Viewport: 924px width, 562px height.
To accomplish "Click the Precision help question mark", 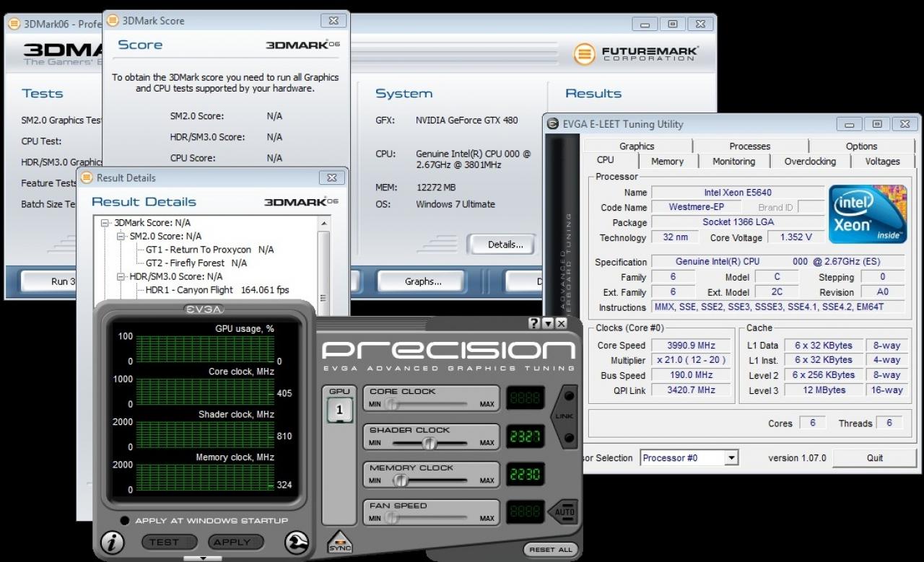I will [x=534, y=323].
